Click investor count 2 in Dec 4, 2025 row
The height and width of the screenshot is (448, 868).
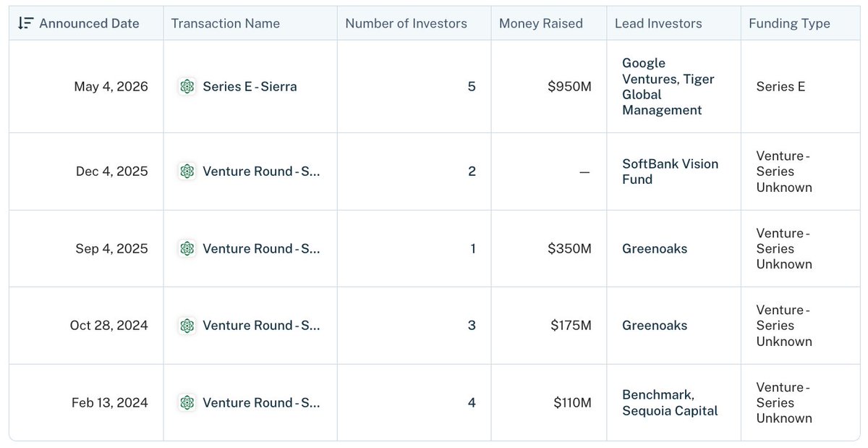(x=472, y=172)
